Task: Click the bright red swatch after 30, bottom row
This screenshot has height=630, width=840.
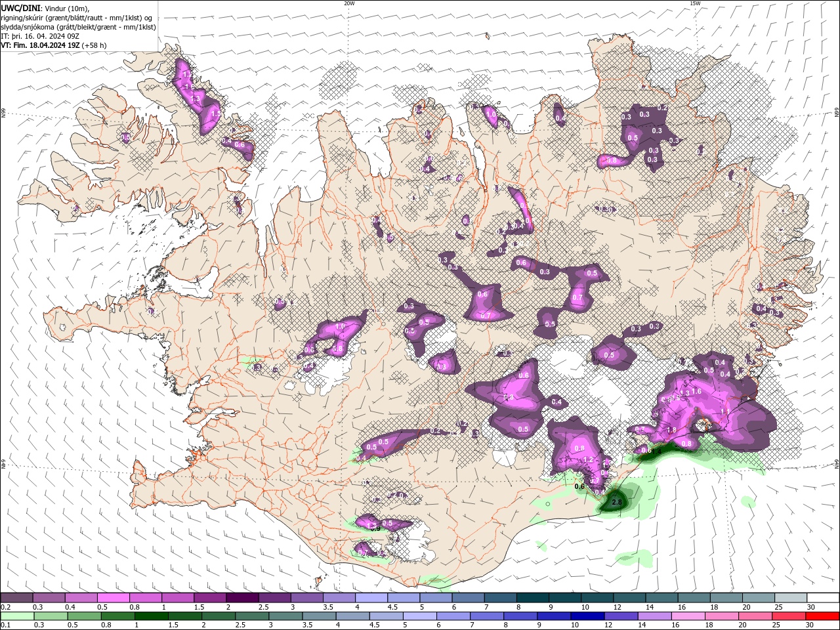Action: pos(822,616)
